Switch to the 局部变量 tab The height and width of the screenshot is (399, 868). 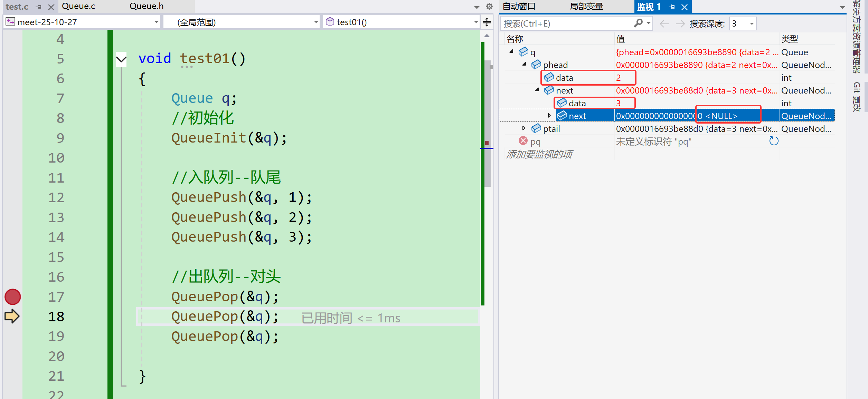click(586, 7)
